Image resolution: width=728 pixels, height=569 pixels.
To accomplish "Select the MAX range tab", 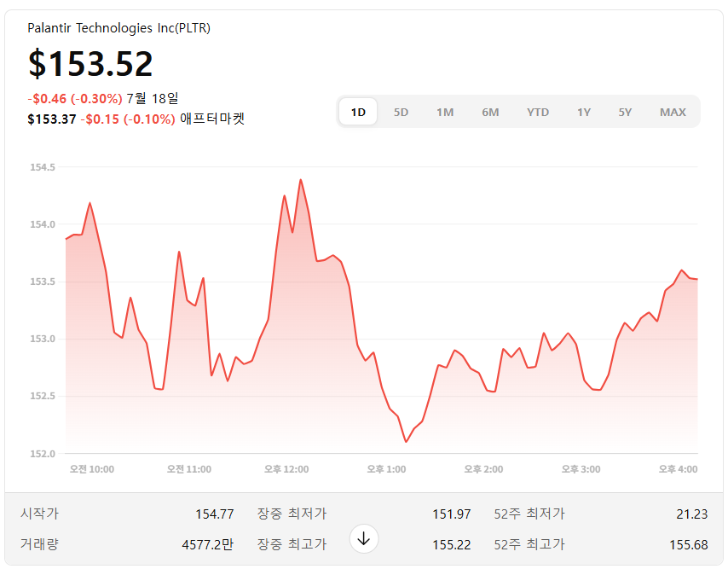I will (x=673, y=113).
